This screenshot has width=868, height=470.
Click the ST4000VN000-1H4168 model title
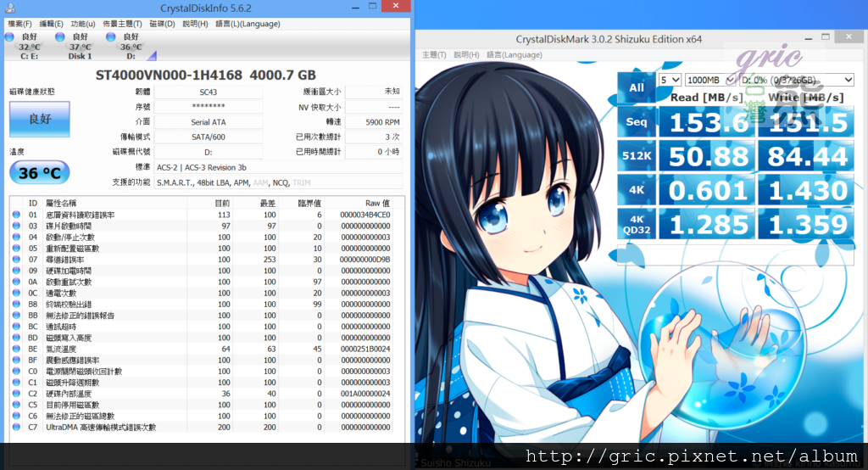(169, 75)
